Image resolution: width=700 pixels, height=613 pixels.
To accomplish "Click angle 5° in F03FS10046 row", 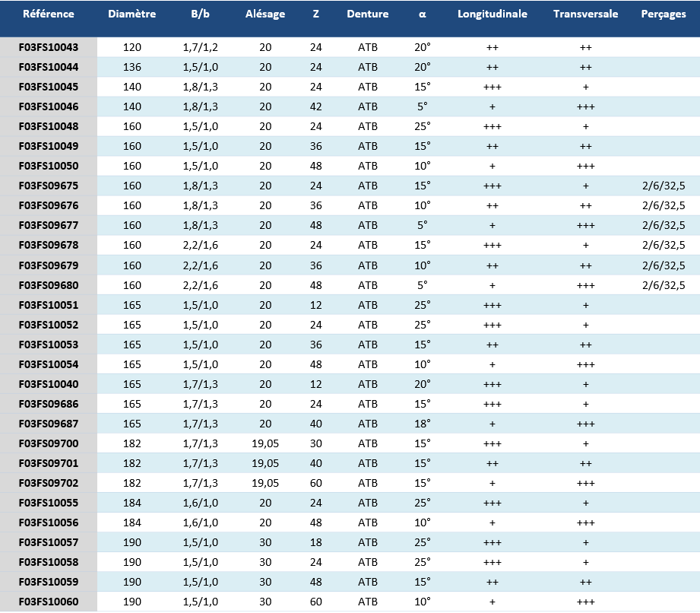I will [423, 106].
